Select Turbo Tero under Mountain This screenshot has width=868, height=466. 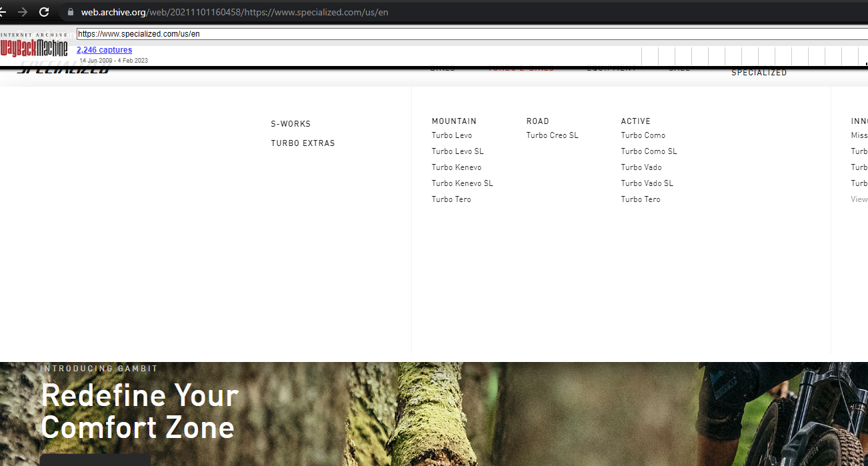tap(451, 199)
